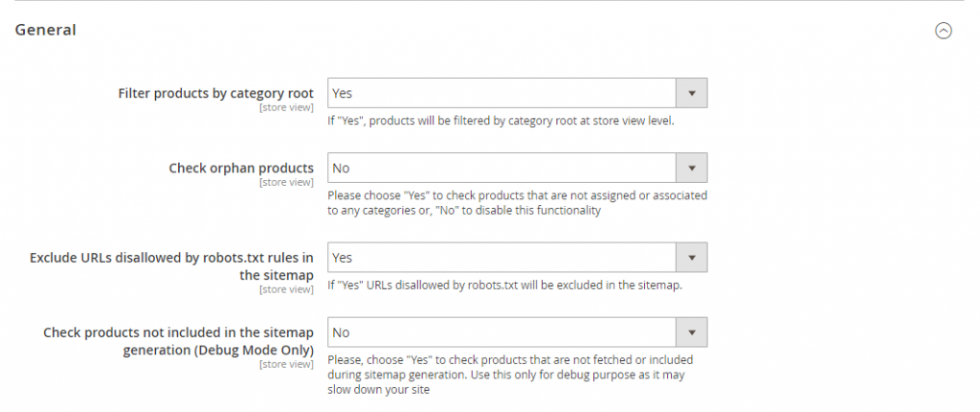Click the Filter products by category root label
Image resolution: width=980 pixels, height=412 pixels.
pyautogui.click(x=215, y=94)
